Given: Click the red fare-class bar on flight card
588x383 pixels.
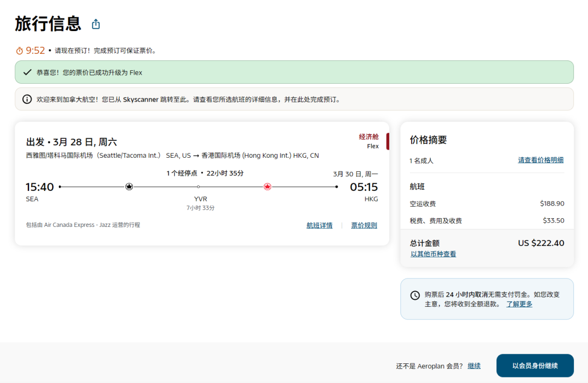Looking at the screenshot, I should pyautogui.click(x=388, y=141).
